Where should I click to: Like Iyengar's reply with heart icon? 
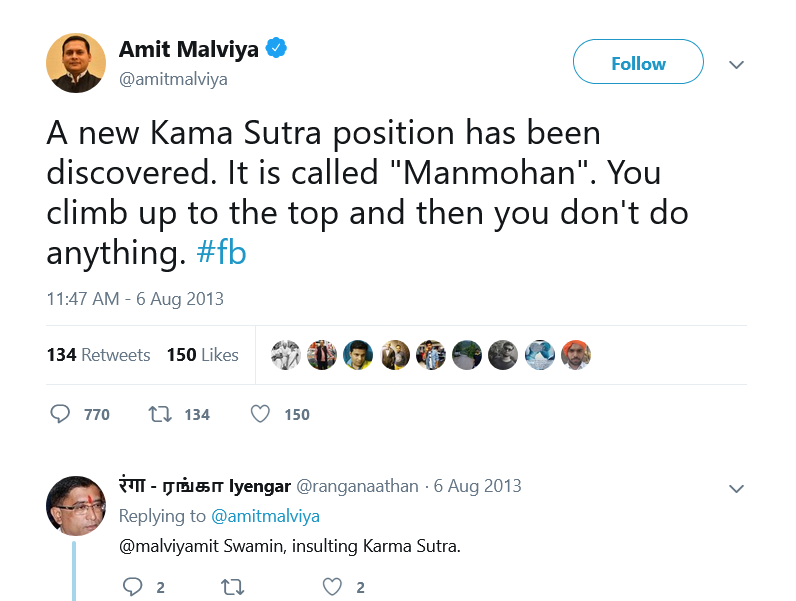(x=333, y=587)
